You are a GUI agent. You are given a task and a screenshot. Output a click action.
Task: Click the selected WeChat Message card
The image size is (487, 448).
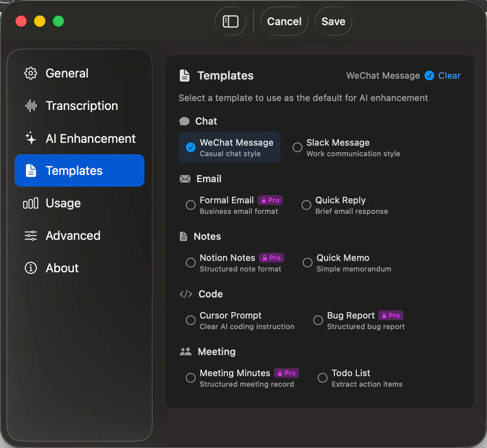(x=229, y=147)
